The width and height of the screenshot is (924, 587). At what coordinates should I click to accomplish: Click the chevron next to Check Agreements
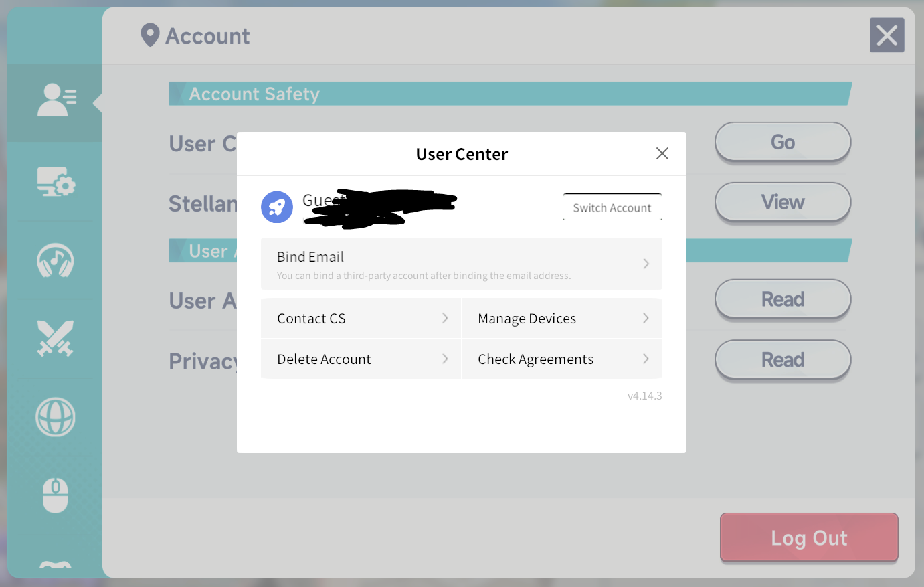(x=646, y=359)
